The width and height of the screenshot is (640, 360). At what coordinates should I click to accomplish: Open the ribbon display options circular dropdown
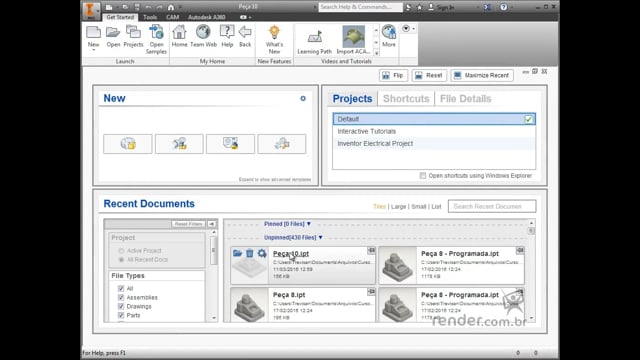click(x=406, y=29)
